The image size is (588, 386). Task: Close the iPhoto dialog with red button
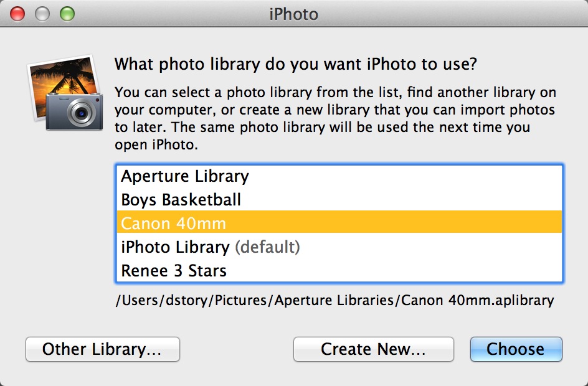pos(18,12)
